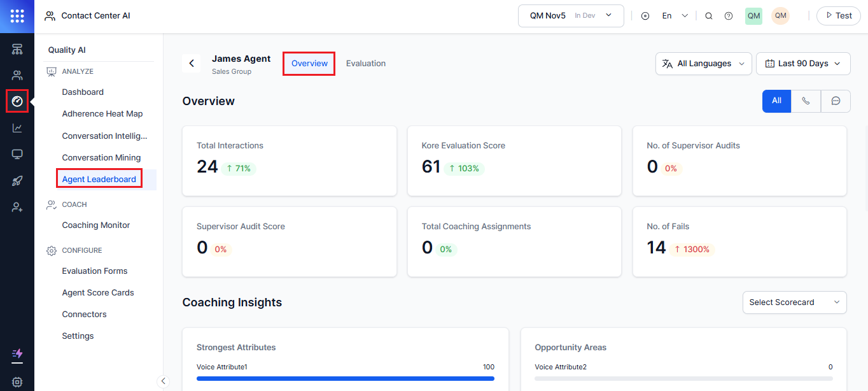Viewport: 868px width, 391px height.
Task: Open Conversation Intelligence menu item
Action: [104, 136]
